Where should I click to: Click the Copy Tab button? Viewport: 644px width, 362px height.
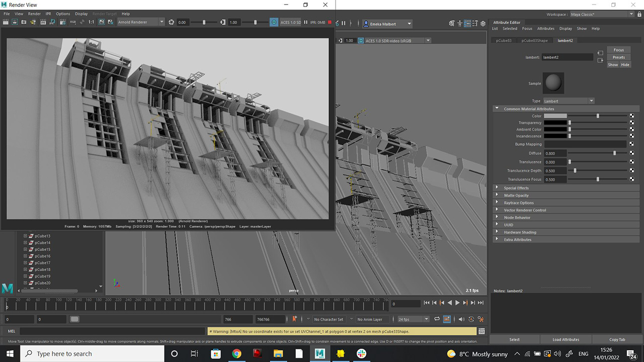click(617, 339)
